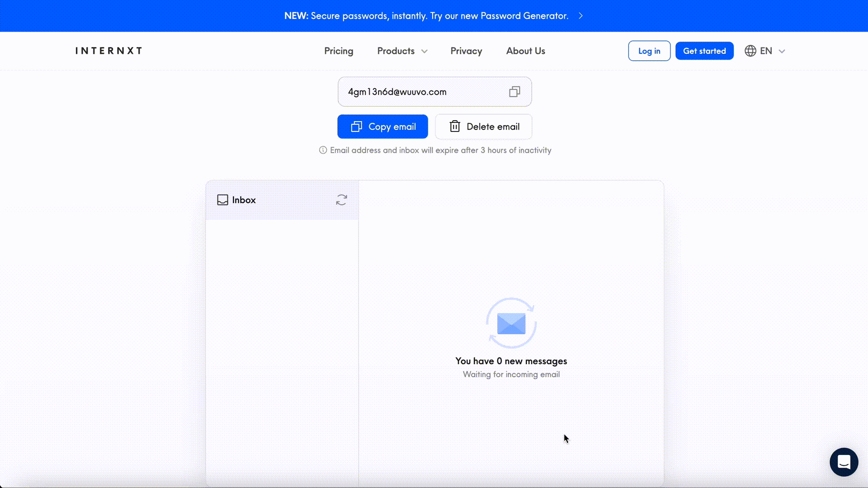
Task: Navigate to About Us
Action: (525, 51)
